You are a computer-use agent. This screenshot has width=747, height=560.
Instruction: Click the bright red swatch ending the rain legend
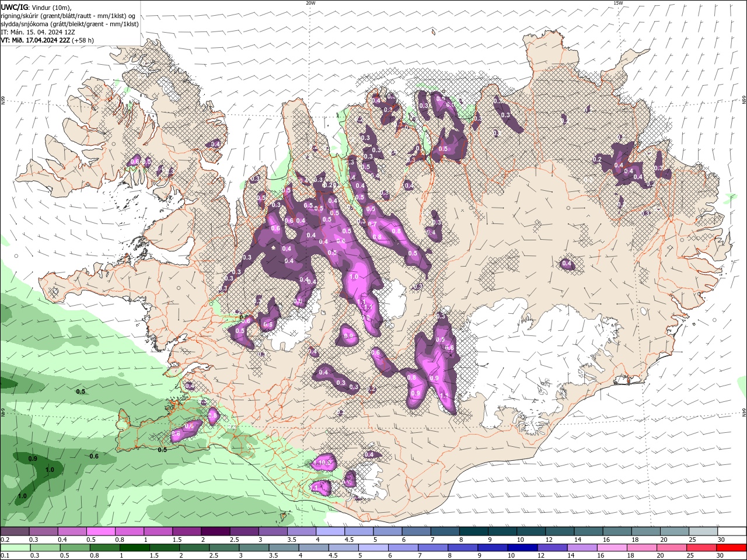pos(732,548)
